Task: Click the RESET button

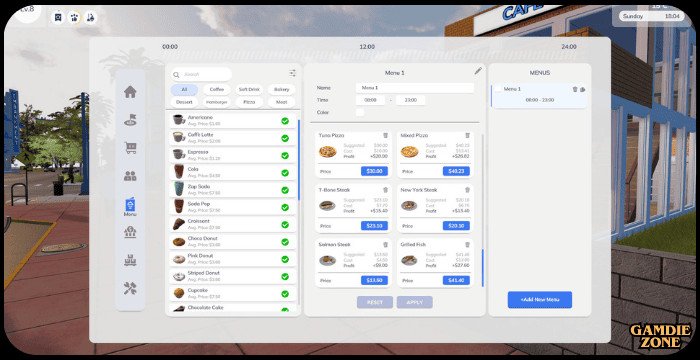Action: tap(375, 302)
